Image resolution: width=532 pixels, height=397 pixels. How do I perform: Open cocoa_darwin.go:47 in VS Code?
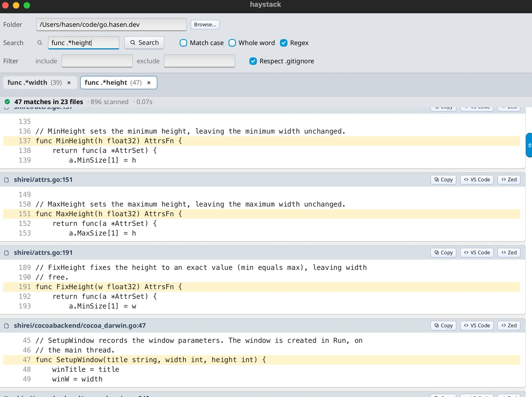tap(477, 326)
